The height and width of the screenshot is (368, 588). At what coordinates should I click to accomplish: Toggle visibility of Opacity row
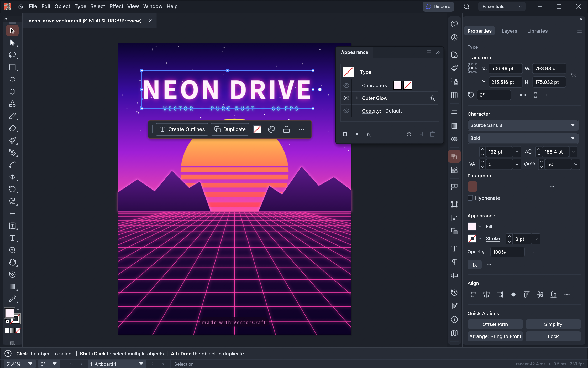(x=346, y=111)
